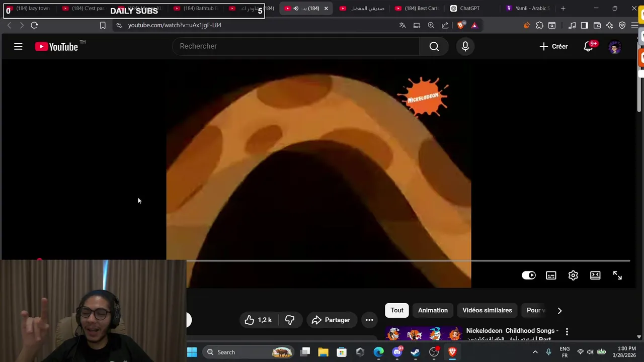Screen dimensions: 644x362
Task: Reload the page
Action: (x=34, y=25)
